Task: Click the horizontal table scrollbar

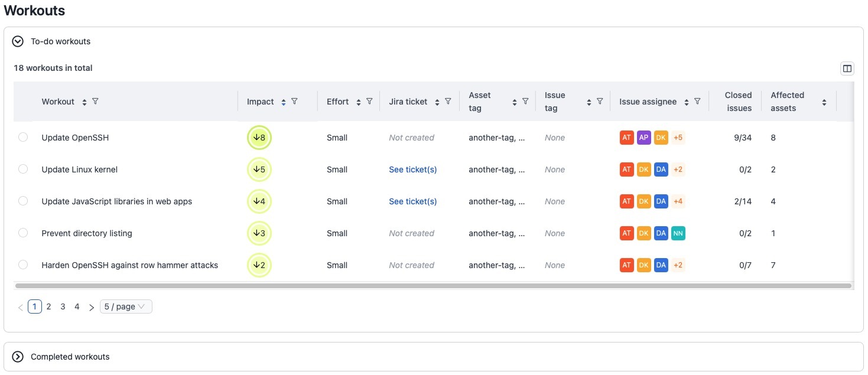Action: [433, 286]
